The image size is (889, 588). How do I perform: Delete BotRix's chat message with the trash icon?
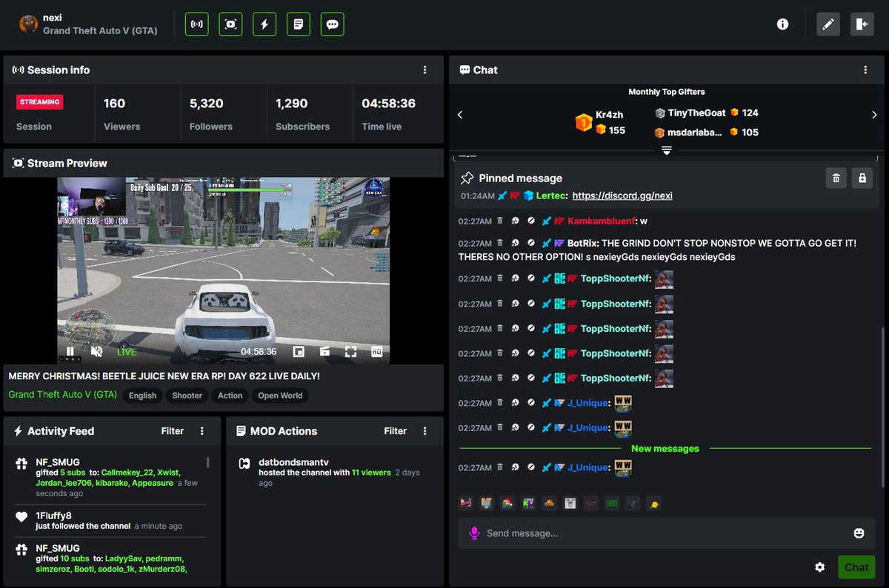point(499,243)
